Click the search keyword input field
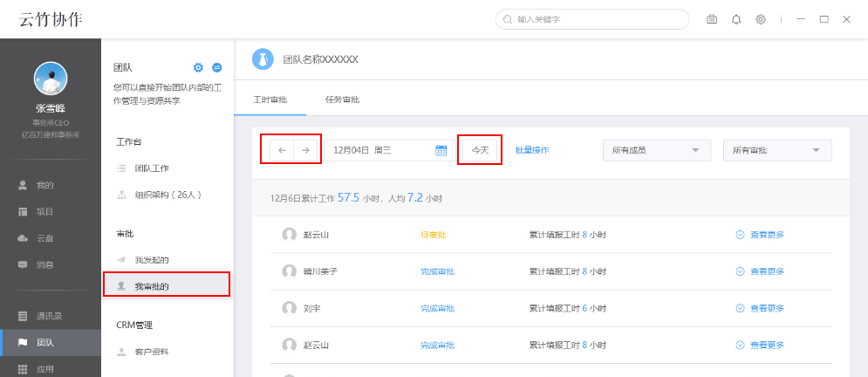 (593, 19)
